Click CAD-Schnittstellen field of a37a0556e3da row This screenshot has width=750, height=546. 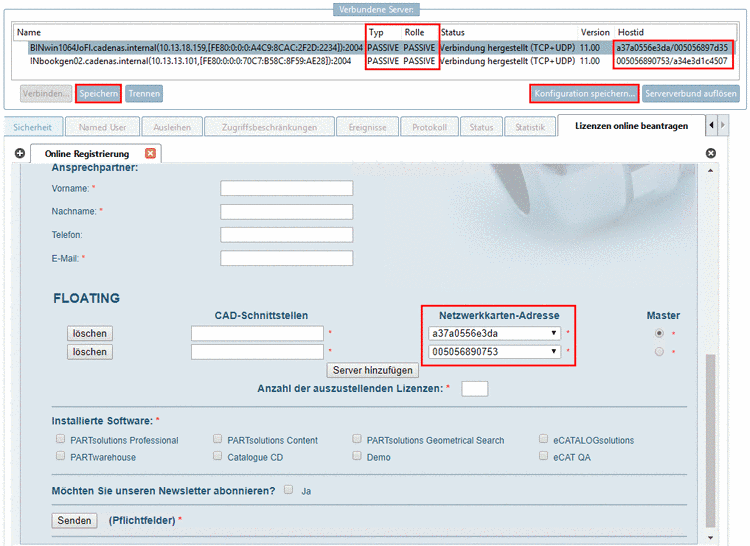(257, 333)
